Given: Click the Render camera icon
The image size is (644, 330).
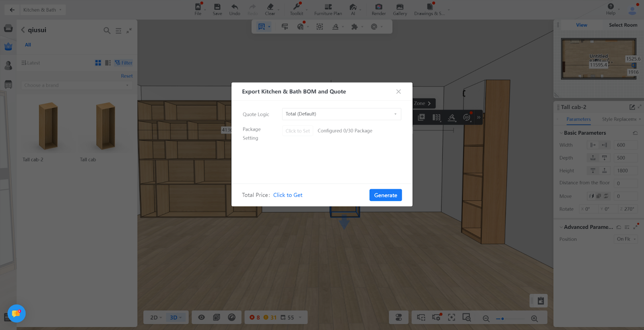Looking at the screenshot, I should 378,7.
